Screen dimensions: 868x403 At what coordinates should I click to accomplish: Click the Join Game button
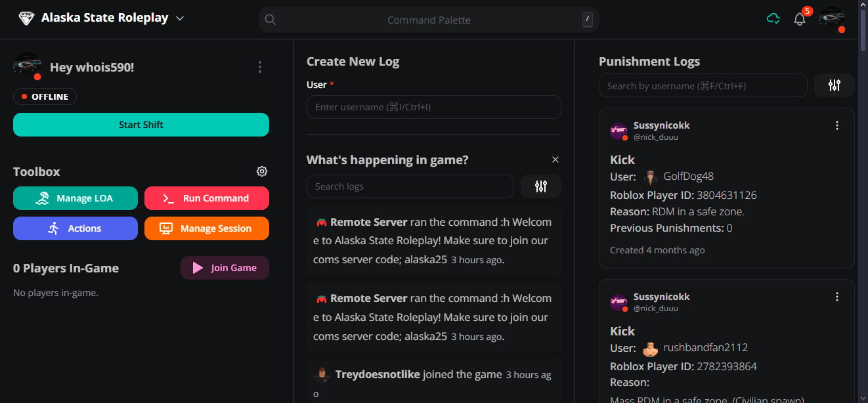click(225, 268)
